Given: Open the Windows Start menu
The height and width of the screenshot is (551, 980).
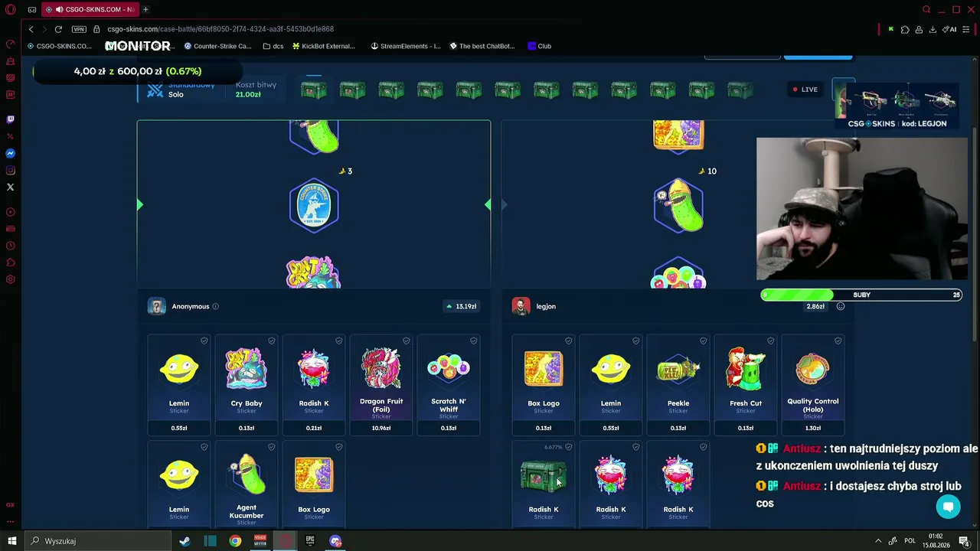Looking at the screenshot, I should point(12,541).
